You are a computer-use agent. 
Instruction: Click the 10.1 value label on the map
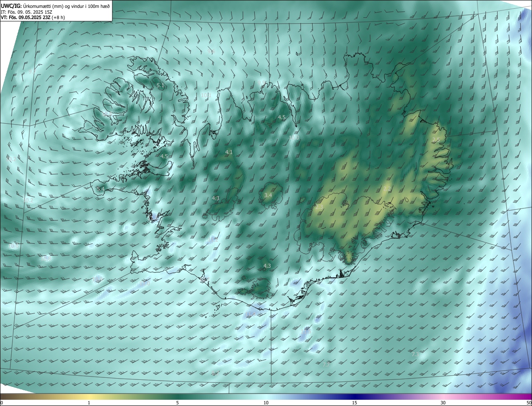tap(207, 95)
